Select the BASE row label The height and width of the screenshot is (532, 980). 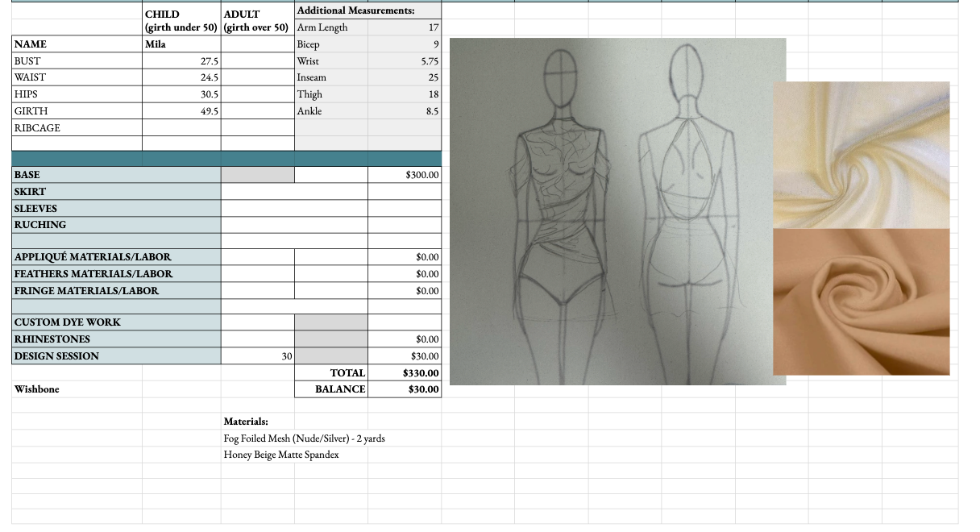click(117, 175)
